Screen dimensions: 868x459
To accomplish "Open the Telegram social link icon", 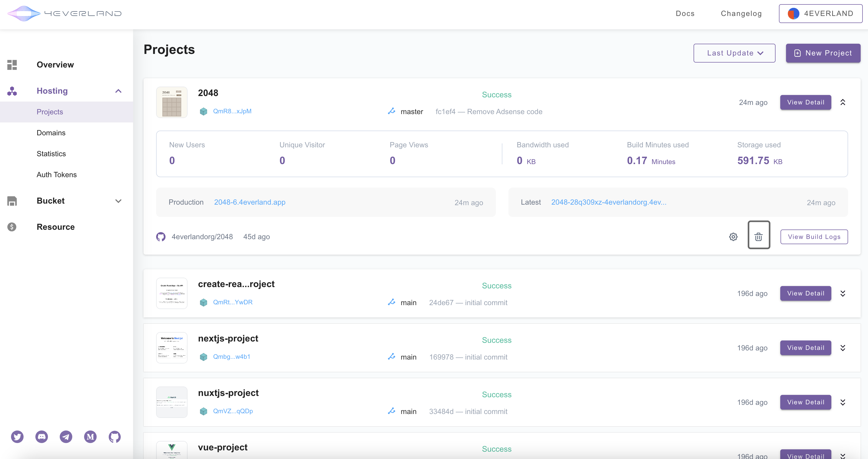I will pos(66,437).
